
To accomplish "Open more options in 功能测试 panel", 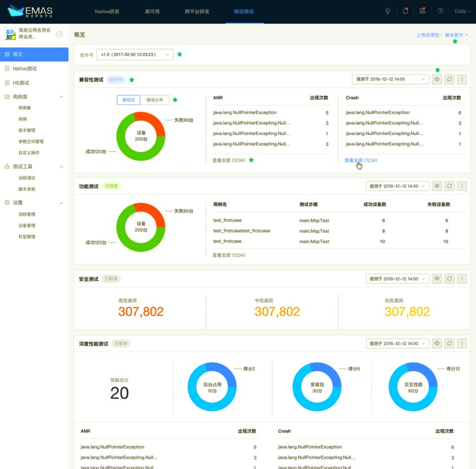I will 462,186.
